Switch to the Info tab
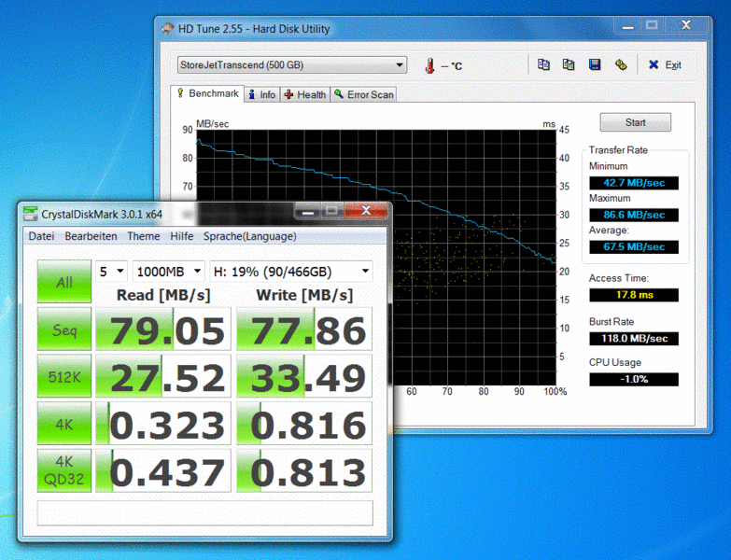 [x=262, y=94]
